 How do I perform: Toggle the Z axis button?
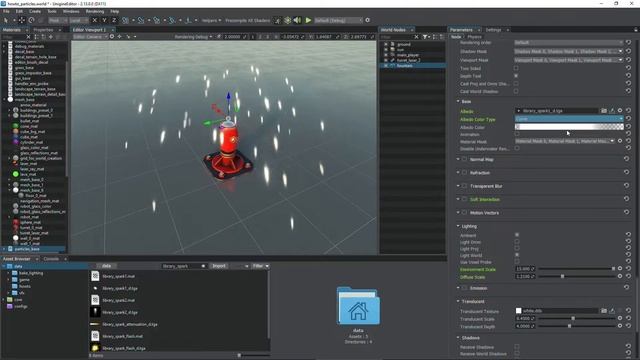(x=114, y=20)
